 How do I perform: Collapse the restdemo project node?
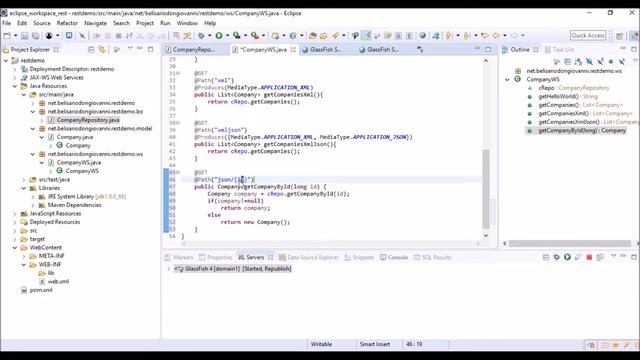(6, 60)
